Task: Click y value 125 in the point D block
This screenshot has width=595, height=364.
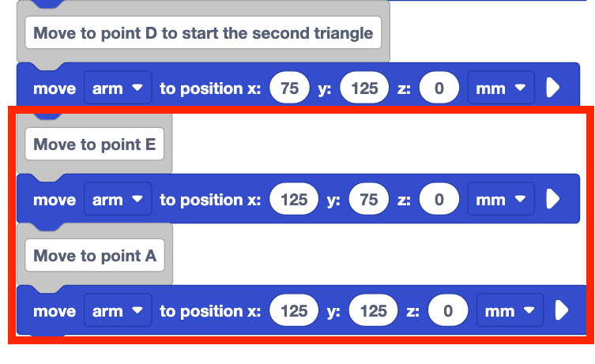Action: [364, 88]
